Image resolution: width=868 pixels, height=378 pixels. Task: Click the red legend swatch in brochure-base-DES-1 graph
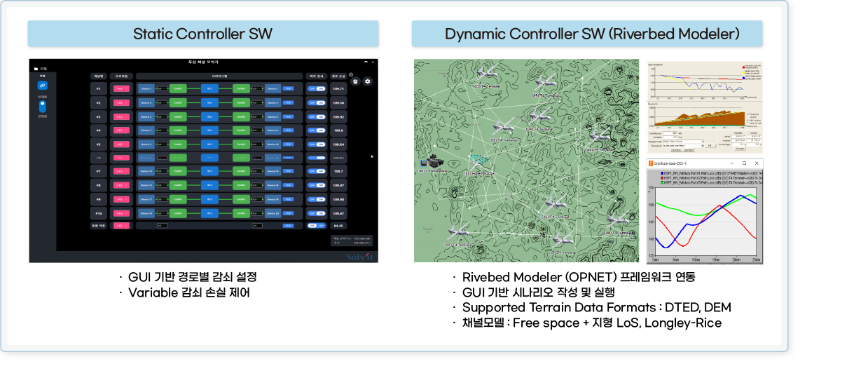[x=662, y=178]
